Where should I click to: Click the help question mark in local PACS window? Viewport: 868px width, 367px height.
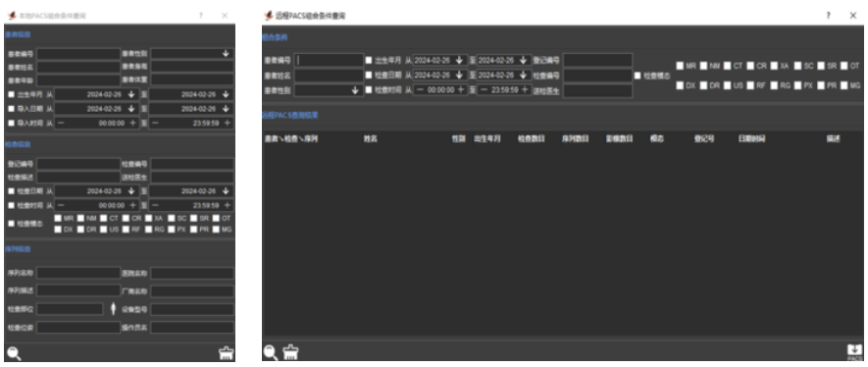pos(201,16)
